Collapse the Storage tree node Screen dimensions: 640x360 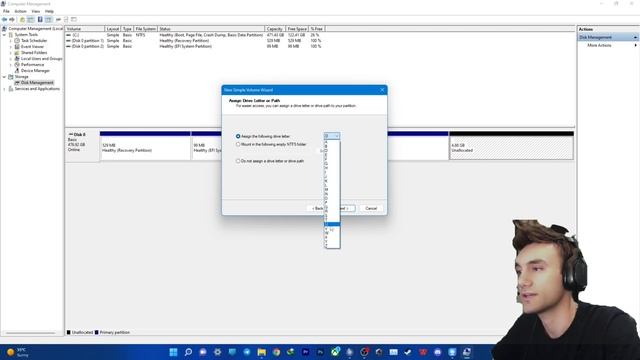(4, 77)
